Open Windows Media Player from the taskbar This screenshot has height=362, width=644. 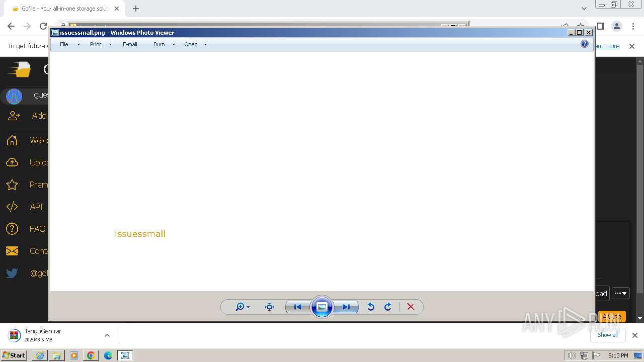pos(74,355)
